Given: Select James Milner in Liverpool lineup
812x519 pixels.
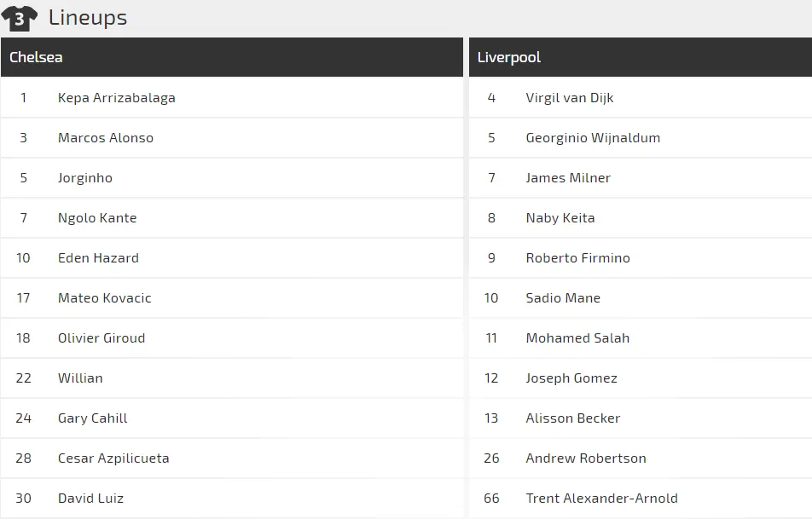Looking at the screenshot, I should pyautogui.click(x=568, y=178).
